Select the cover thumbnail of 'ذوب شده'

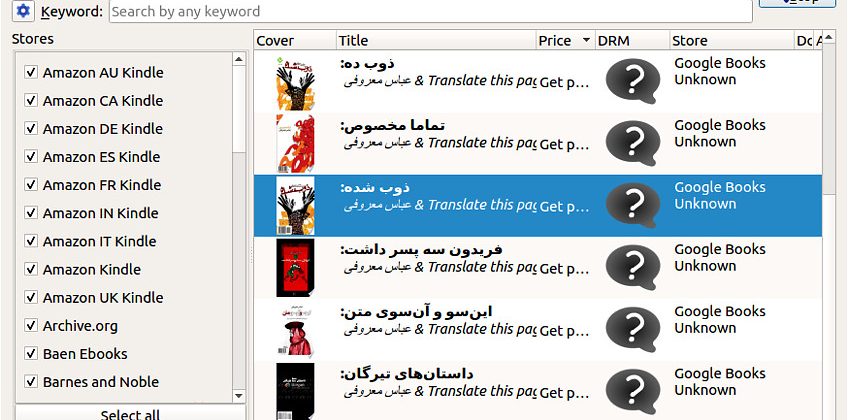coord(295,206)
